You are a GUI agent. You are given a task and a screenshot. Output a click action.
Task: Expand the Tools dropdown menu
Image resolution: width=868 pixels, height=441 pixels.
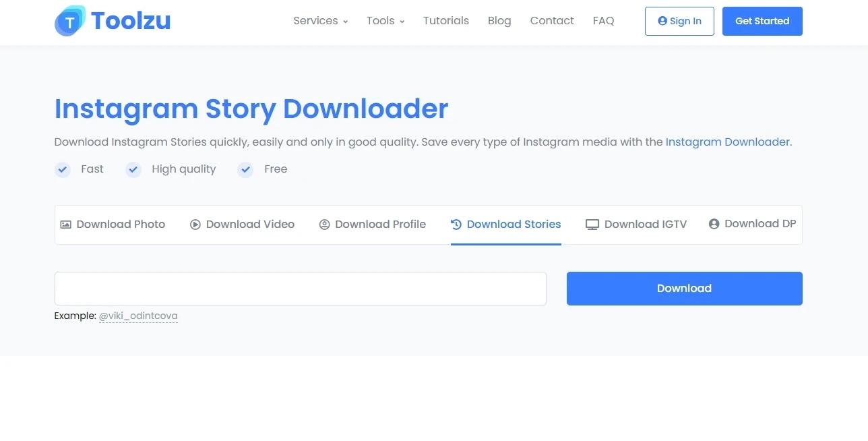(x=385, y=21)
